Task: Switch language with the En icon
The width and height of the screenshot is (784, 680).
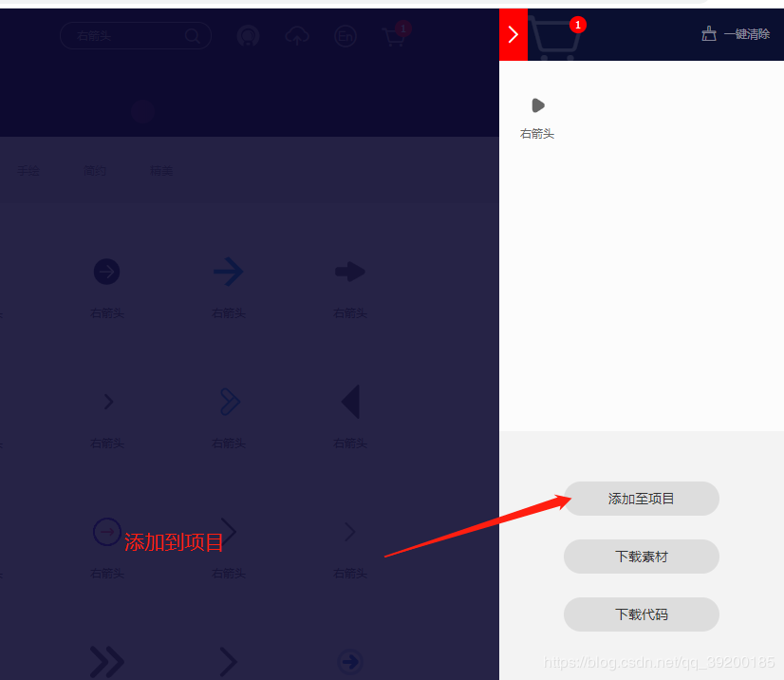Action: 345,36
